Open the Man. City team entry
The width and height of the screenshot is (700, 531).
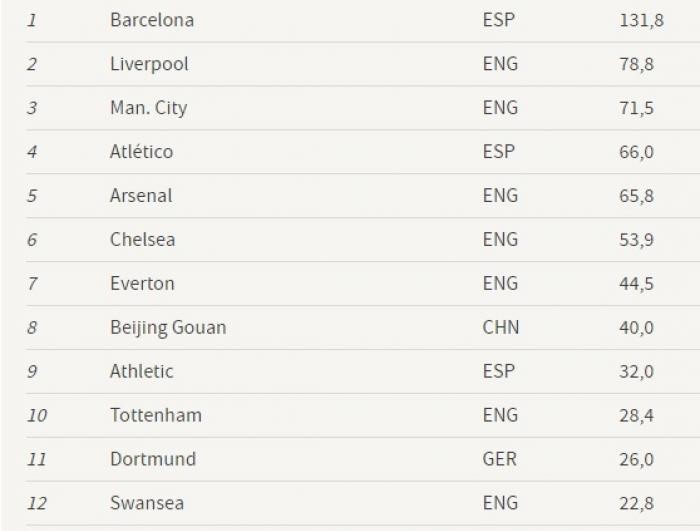click(x=149, y=108)
